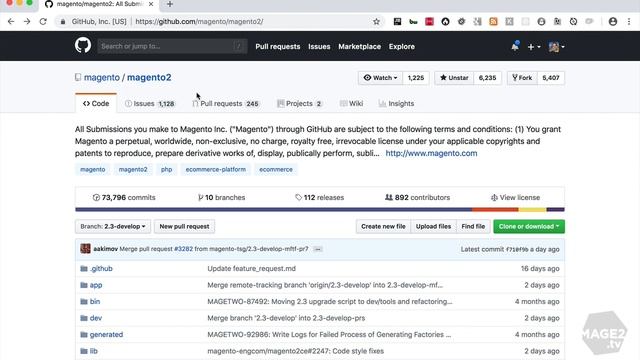The height and width of the screenshot is (360, 640).
Task: Open the magento owner link
Action: click(x=102, y=78)
